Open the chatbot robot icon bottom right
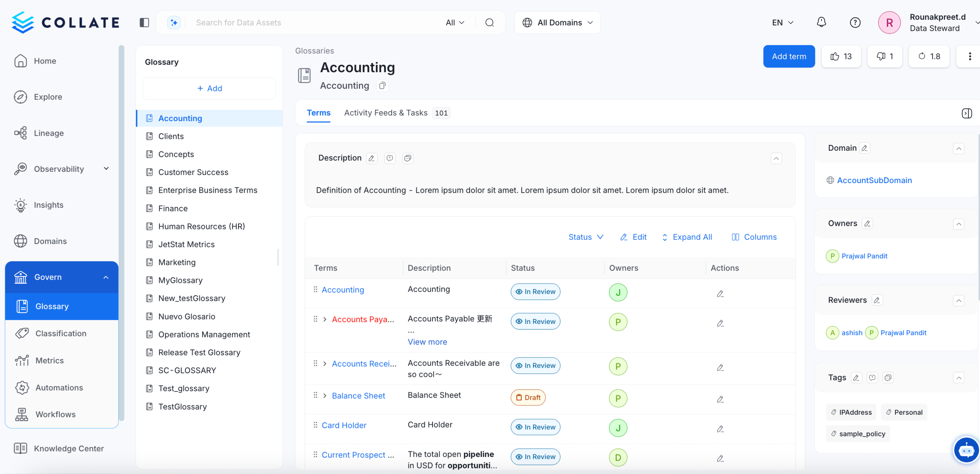Image resolution: width=980 pixels, height=474 pixels. (967, 450)
